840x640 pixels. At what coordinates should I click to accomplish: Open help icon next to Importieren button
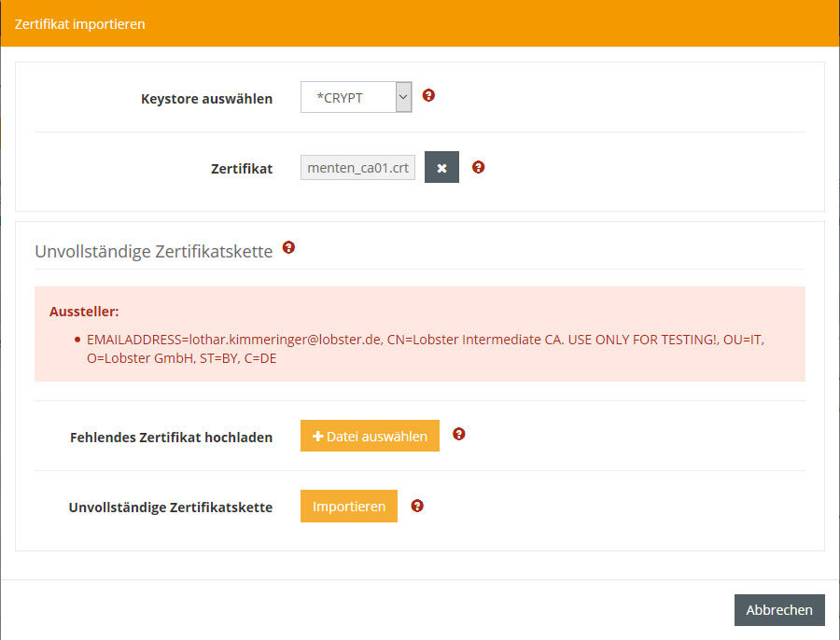coord(417,505)
